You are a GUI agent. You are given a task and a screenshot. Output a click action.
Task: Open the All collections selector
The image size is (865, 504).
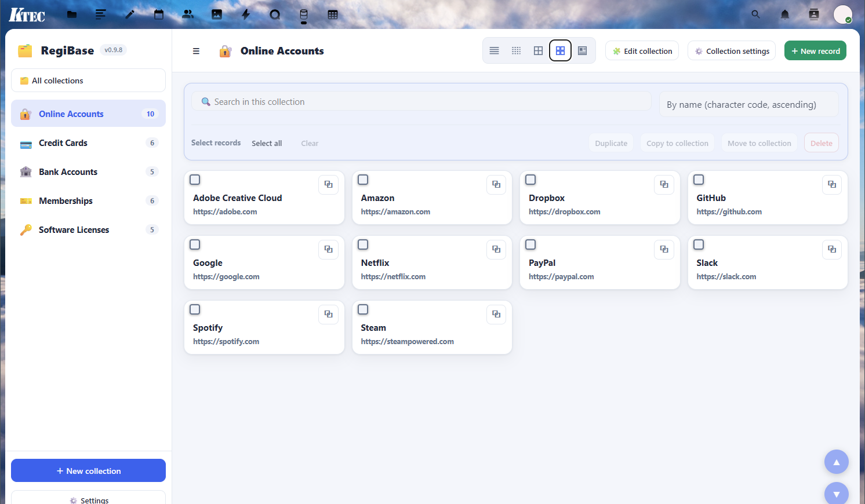[88, 81]
